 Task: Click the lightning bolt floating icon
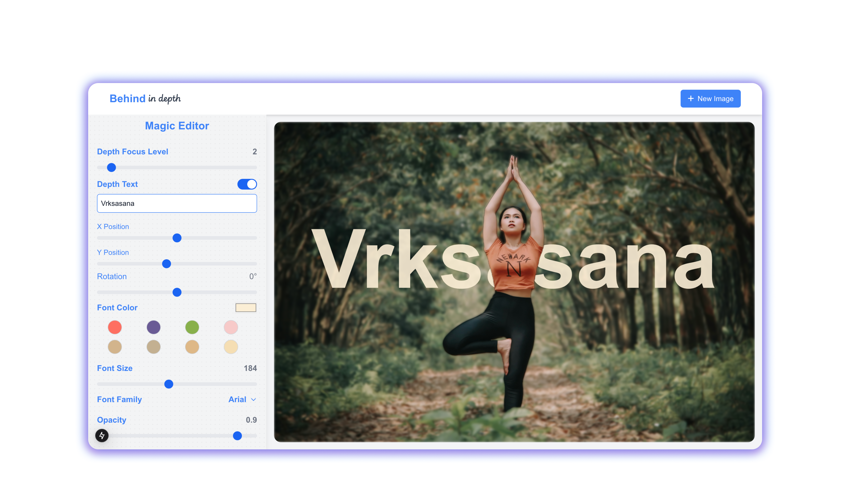[x=102, y=435]
